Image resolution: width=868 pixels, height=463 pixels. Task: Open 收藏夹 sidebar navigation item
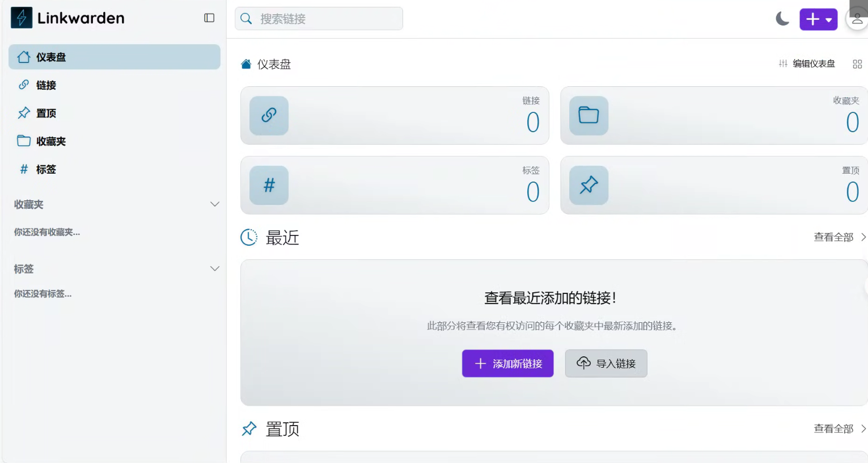[x=50, y=141]
